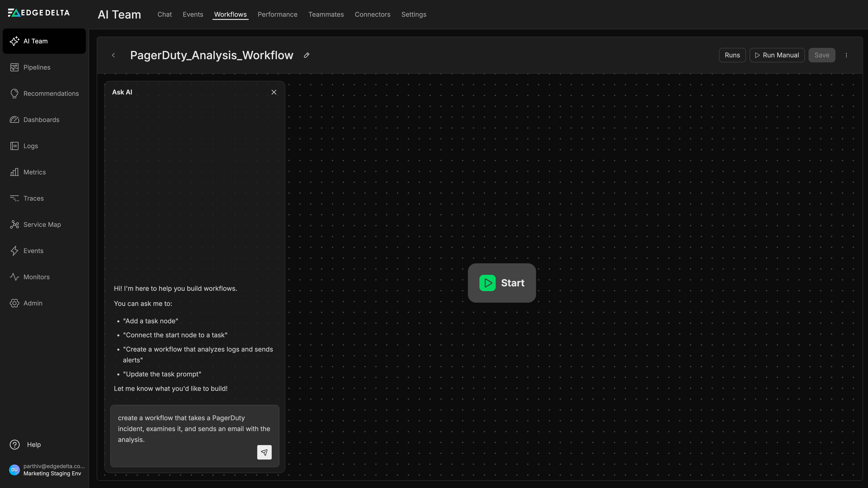Go back using the left chevron
Viewport: 868px width, 488px height.
[114, 55]
